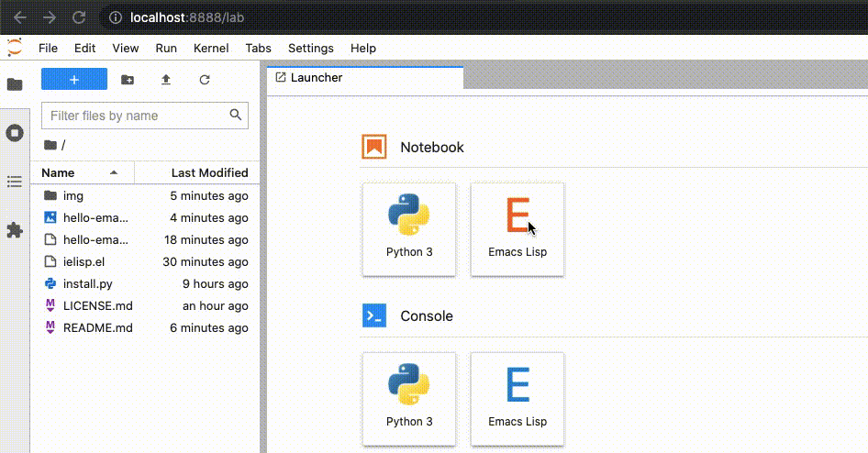Launch a Python 3 console
The width and height of the screenshot is (868, 453).
[409, 398]
